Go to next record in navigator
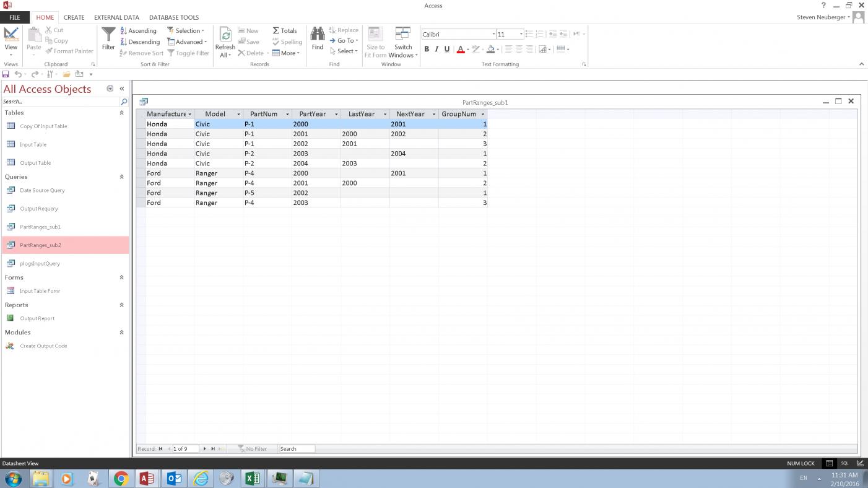Viewport: 868px width, 488px height. click(205, 448)
